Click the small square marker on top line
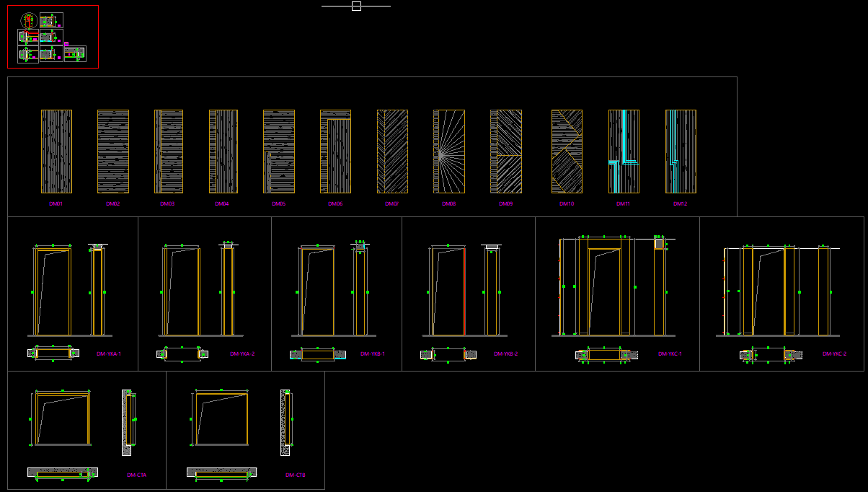This screenshot has height=492, width=868. point(356,6)
